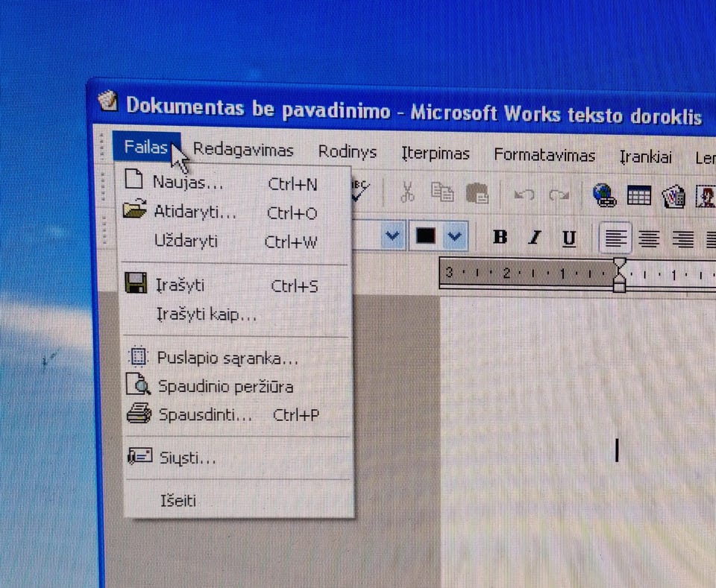This screenshot has width=716, height=588.
Task: Toggle Italic formatting
Action: click(x=534, y=237)
